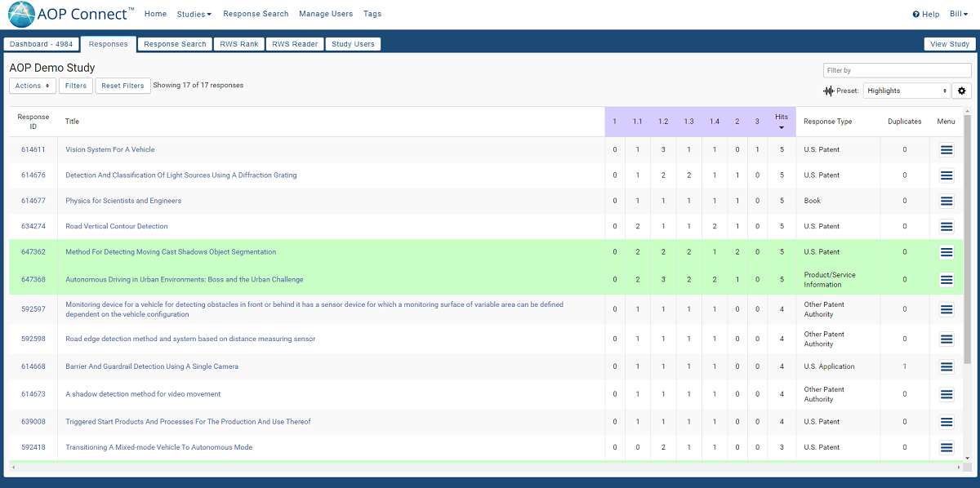
Task: Open row menu for response 592418
Action: 946,447
